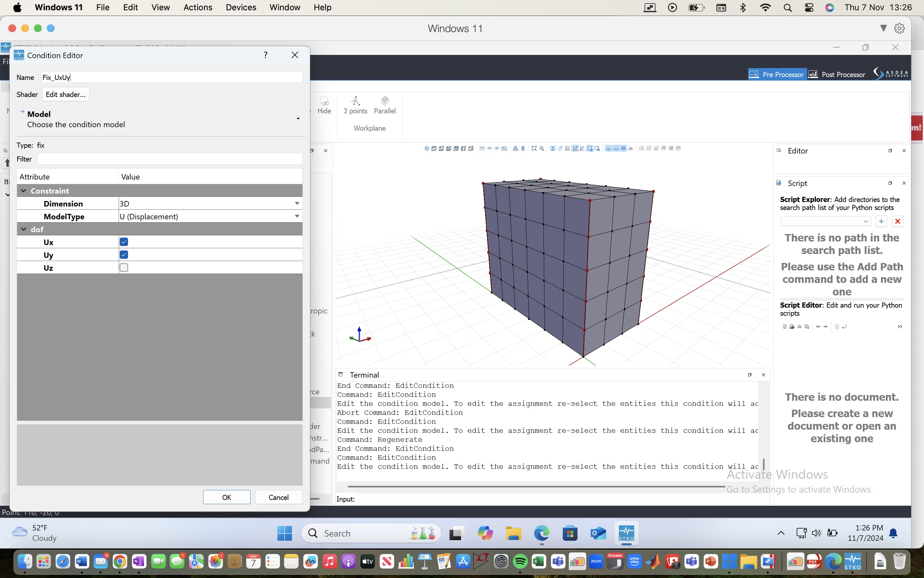
Task: Click the help question mark in Condition Editor
Action: [265, 55]
